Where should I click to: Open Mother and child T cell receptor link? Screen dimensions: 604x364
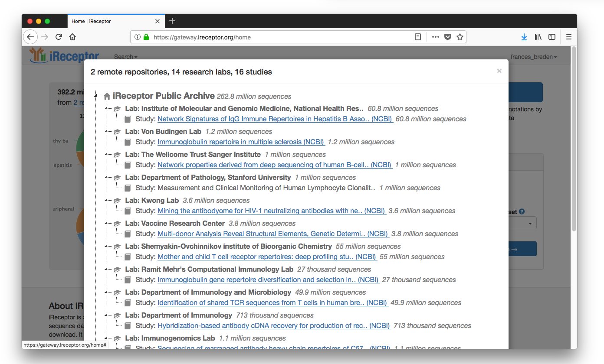click(x=267, y=257)
